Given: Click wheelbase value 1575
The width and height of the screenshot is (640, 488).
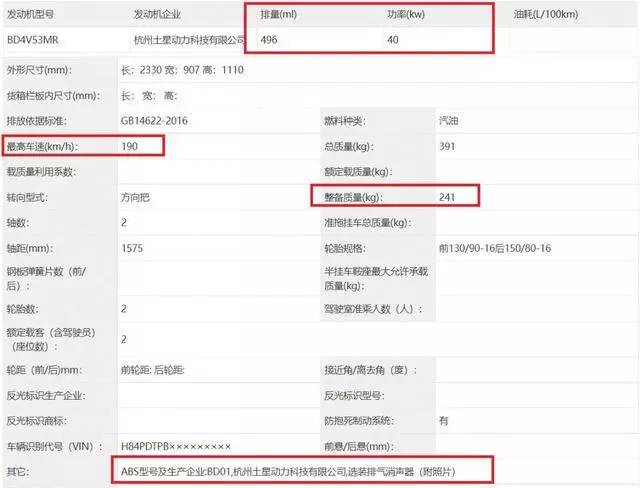Looking at the screenshot, I should point(132,248).
